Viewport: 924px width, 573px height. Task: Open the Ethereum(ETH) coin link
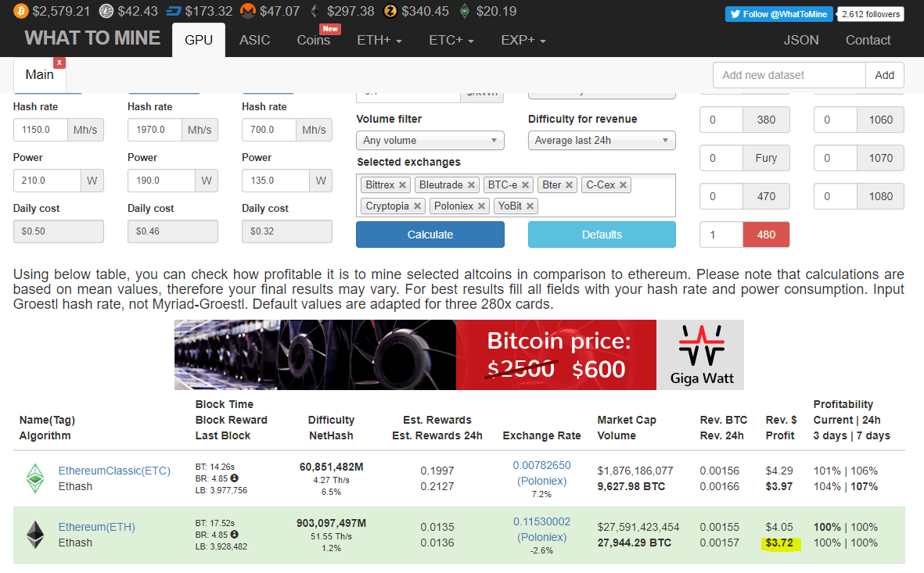click(x=97, y=527)
